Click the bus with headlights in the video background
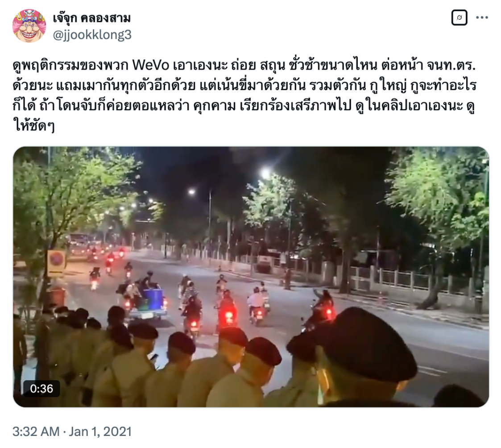Screen dimensions: 501x448 [x=80, y=245]
